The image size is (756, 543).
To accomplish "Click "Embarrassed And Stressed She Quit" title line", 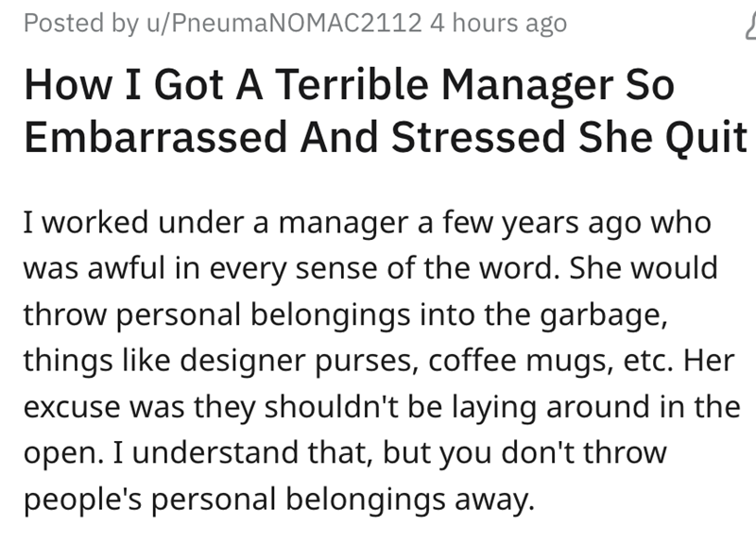I will [x=385, y=138].
